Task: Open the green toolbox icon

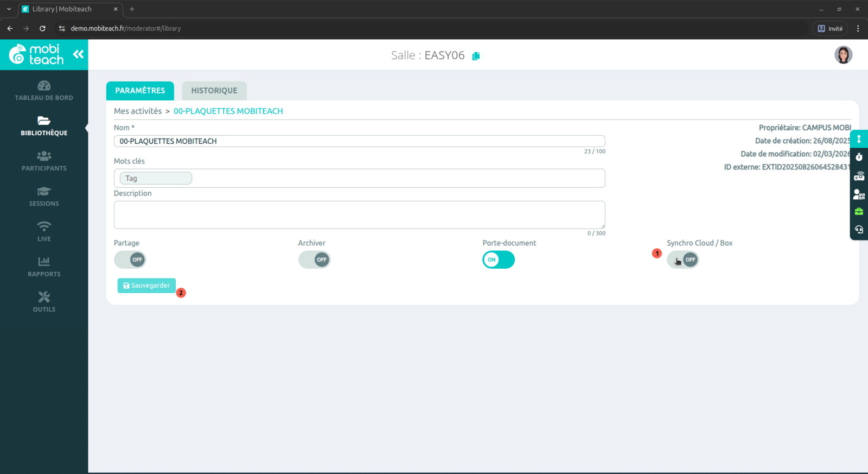Action: point(859,212)
